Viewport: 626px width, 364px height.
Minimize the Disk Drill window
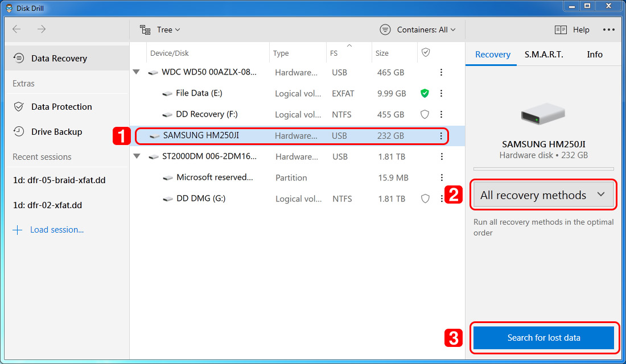point(572,6)
